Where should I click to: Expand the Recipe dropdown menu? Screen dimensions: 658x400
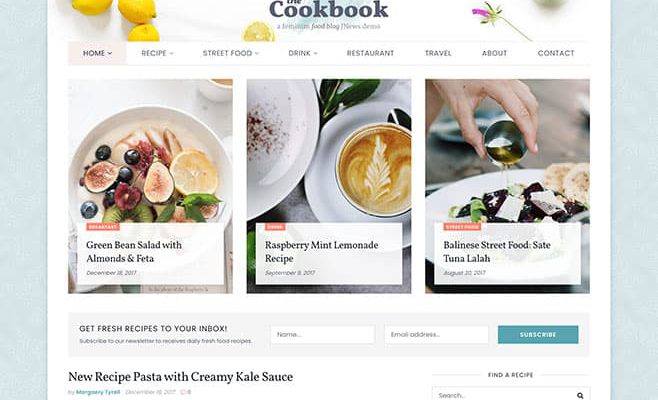pyautogui.click(x=157, y=53)
